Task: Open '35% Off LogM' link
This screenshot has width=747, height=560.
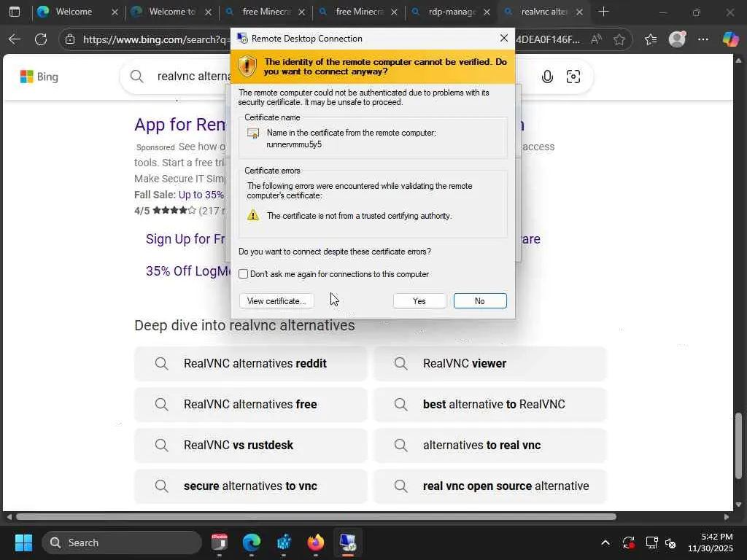Action: pyautogui.click(x=188, y=271)
